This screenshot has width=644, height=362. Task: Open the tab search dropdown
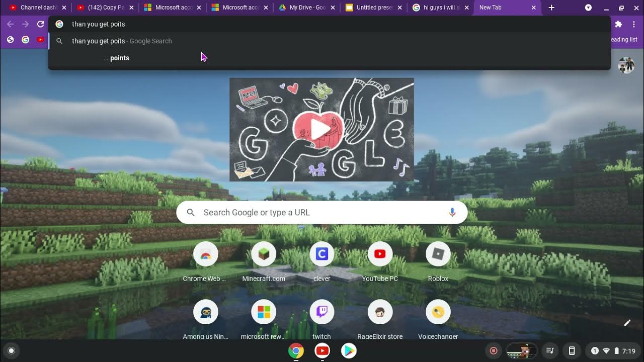point(588,8)
